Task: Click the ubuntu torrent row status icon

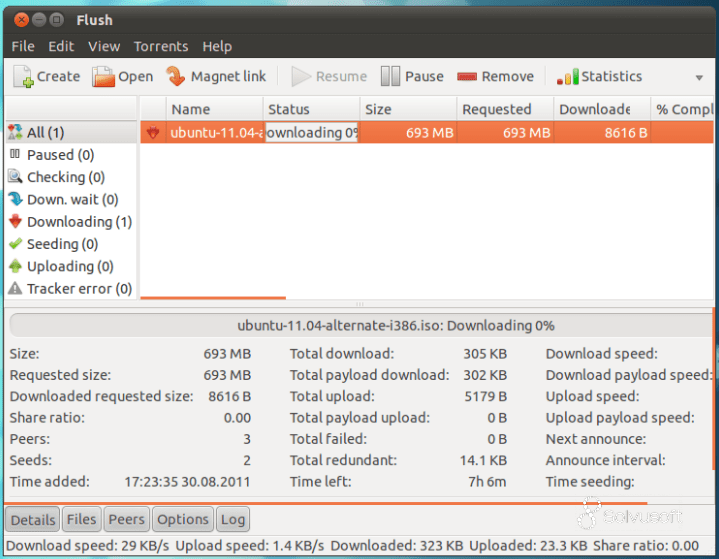Action: [x=153, y=133]
